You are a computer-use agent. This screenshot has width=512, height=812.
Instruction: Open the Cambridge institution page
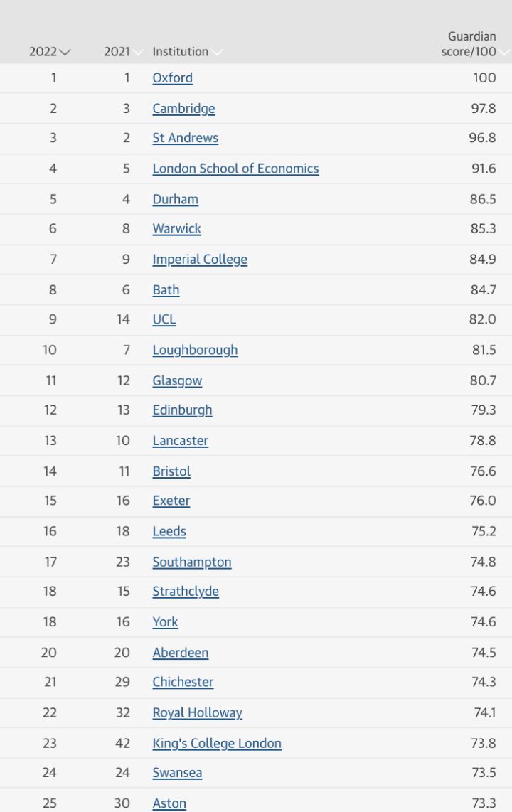pyautogui.click(x=183, y=108)
